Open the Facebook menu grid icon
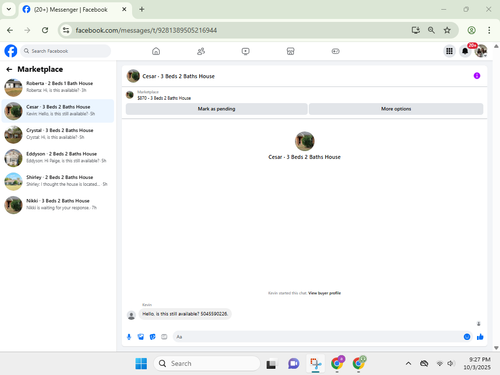The width and height of the screenshot is (500, 375). click(449, 51)
